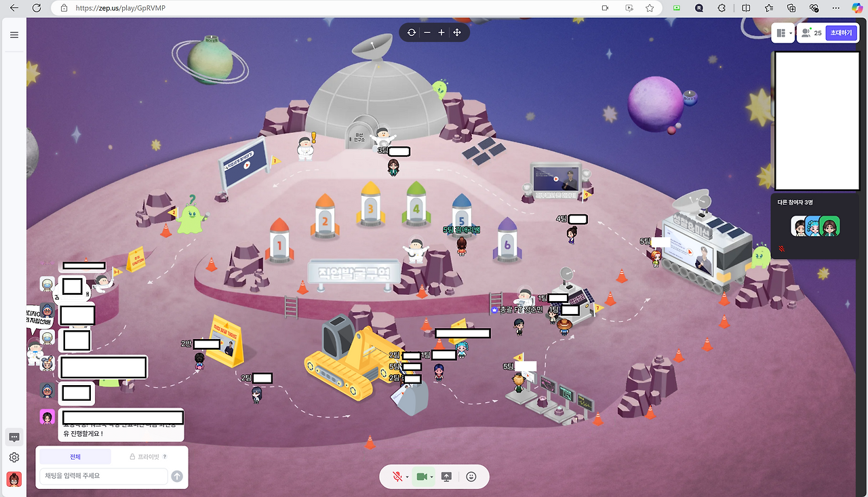Click the 유 진행할게요 ! chat message
Screen dimensions: 868x497
tap(121, 426)
